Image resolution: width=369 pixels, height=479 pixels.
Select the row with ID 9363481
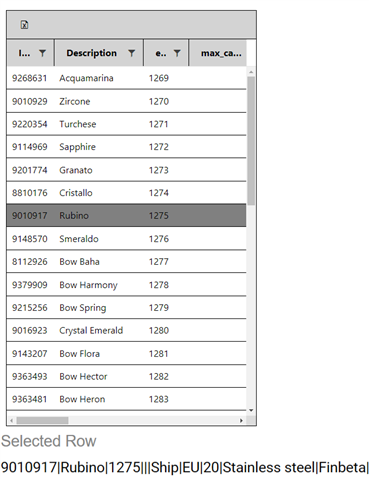pos(126,399)
